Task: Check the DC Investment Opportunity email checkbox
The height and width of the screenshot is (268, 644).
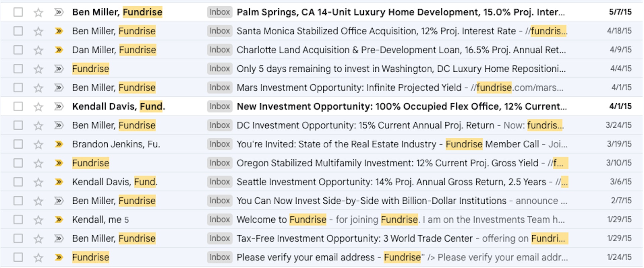Action: [x=18, y=125]
